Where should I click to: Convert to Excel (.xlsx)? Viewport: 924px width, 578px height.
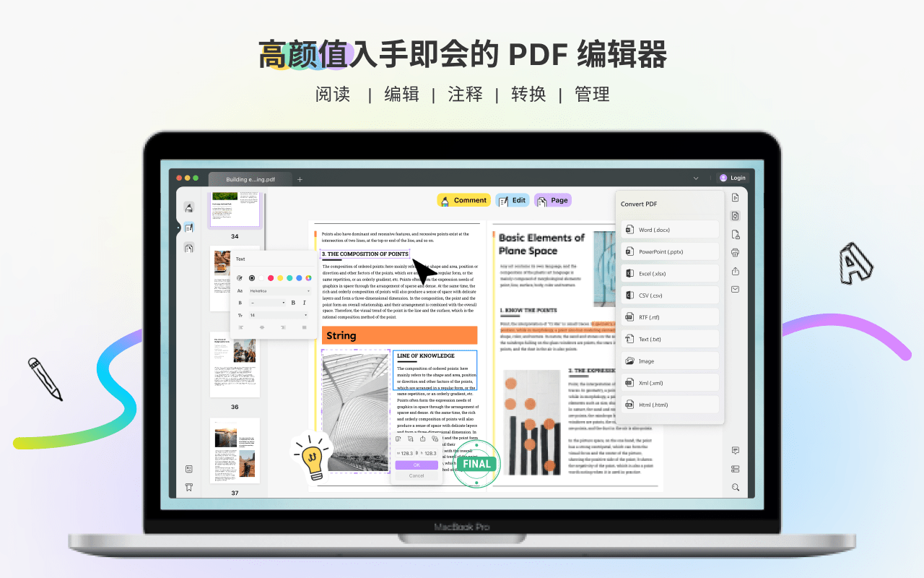[670, 274]
